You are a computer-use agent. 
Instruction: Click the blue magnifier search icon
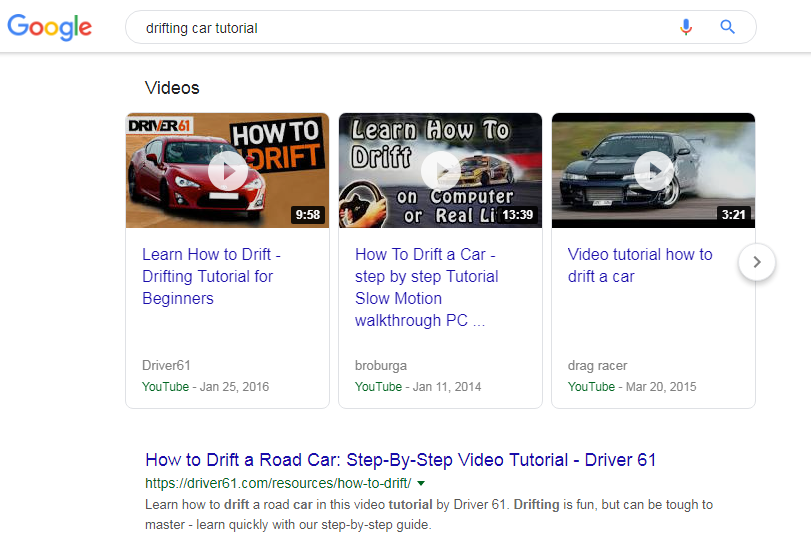click(x=728, y=27)
